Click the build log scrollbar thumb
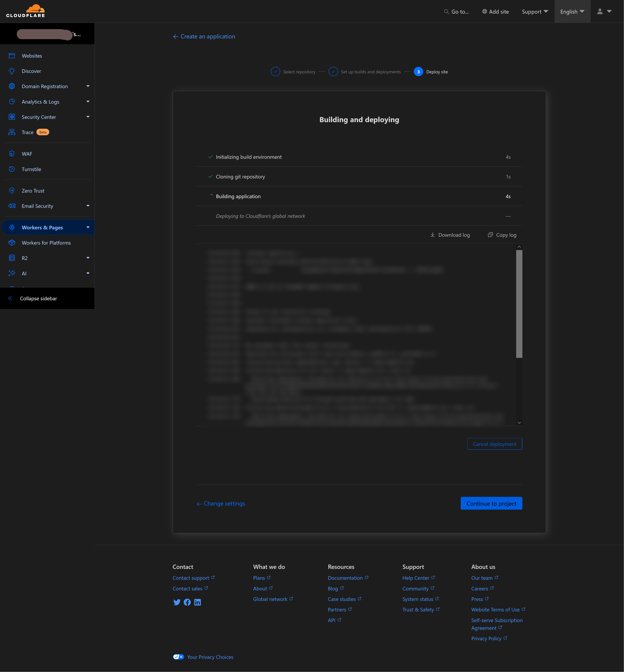 tap(519, 303)
